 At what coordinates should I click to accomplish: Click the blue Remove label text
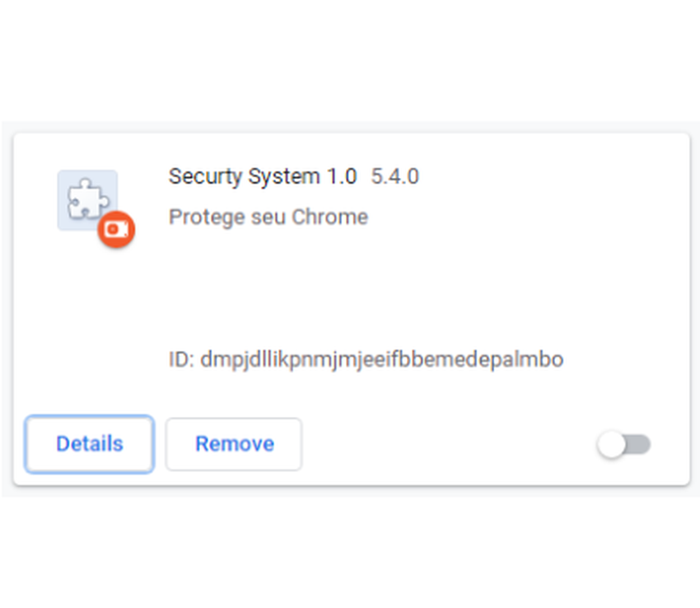(234, 444)
